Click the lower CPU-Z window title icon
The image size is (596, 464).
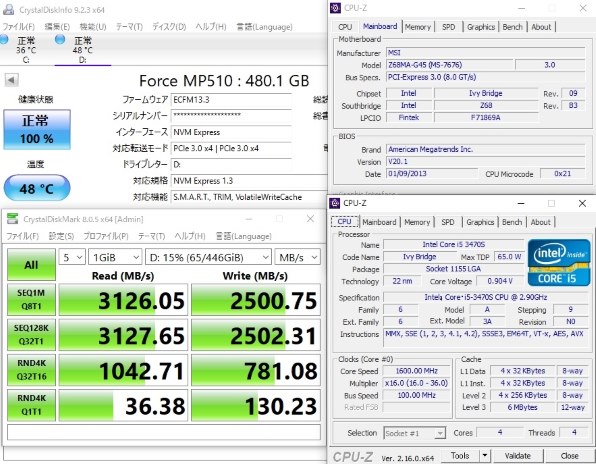point(335,203)
